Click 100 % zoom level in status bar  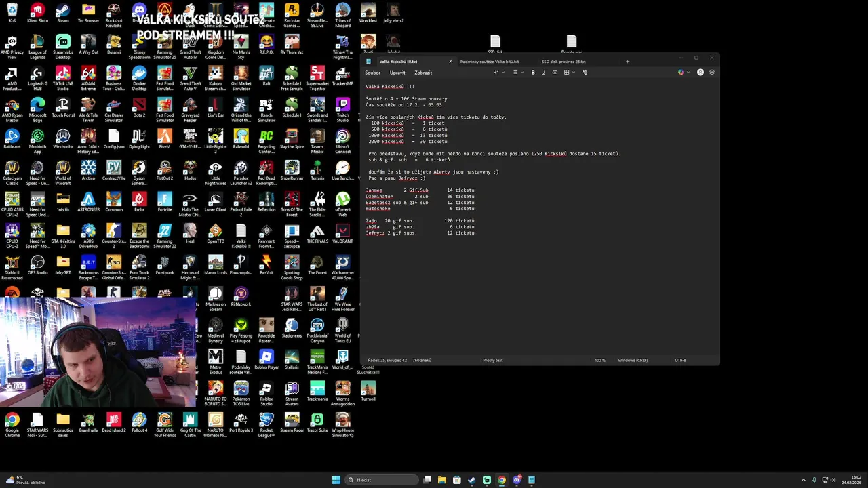tap(600, 361)
